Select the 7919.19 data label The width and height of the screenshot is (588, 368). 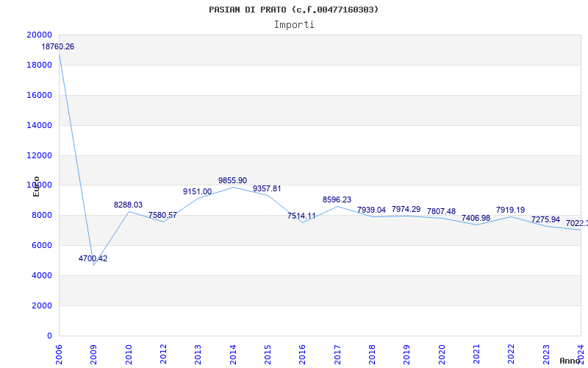point(510,210)
